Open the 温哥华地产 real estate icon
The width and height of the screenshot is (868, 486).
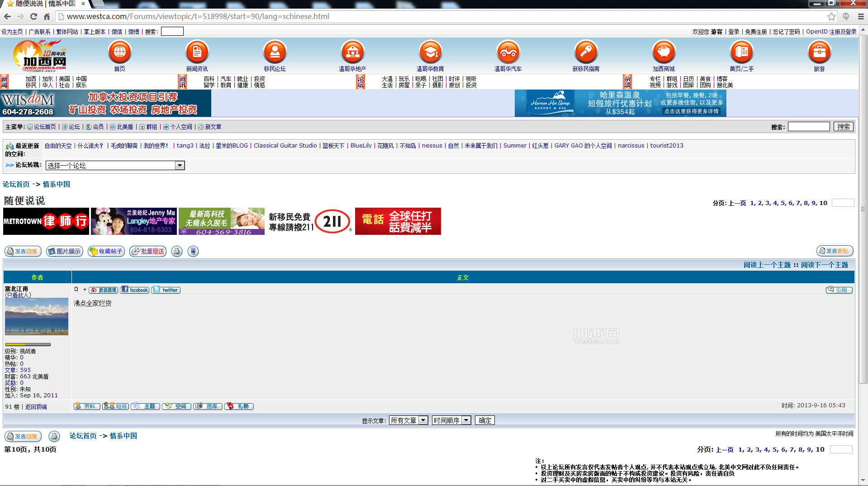pos(352,52)
